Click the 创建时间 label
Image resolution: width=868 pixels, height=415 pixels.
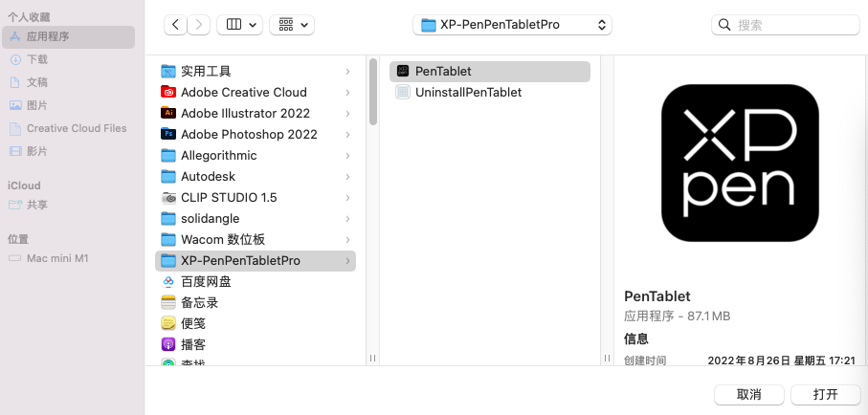(x=645, y=360)
